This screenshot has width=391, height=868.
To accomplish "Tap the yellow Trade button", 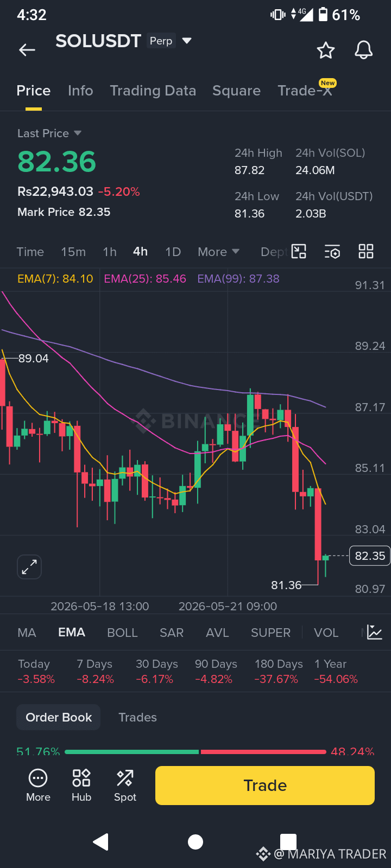I will 265,785.
